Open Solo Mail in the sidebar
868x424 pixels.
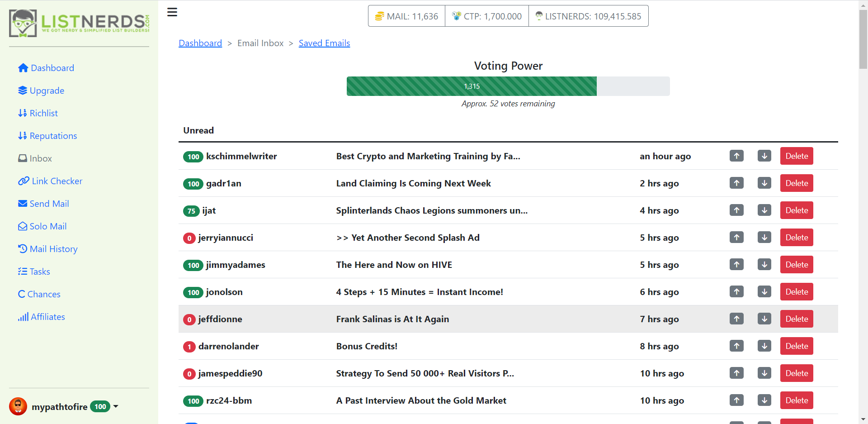pos(42,226)
